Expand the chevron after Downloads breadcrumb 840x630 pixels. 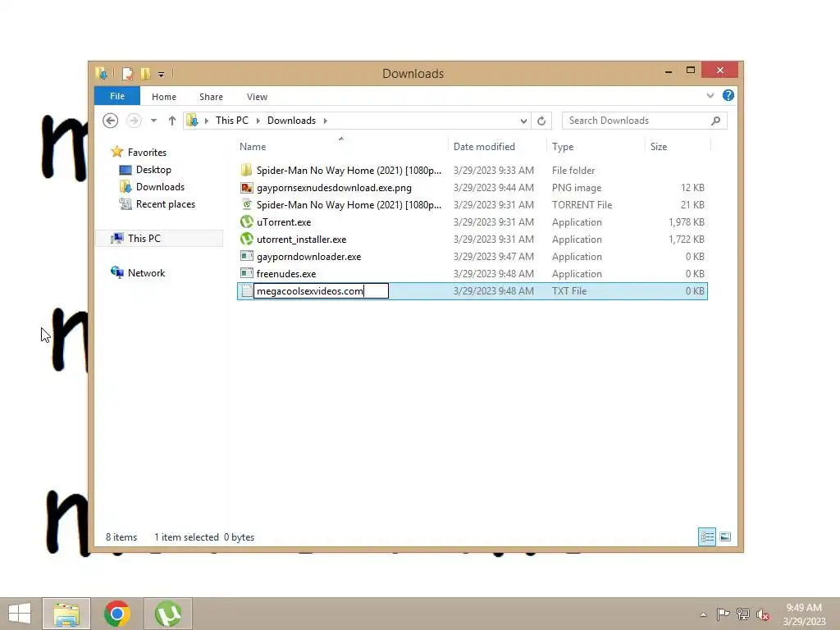(325, 121)
